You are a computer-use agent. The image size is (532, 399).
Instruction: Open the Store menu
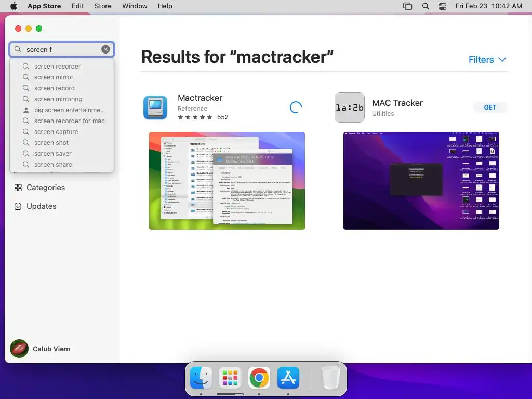(103, 6)
